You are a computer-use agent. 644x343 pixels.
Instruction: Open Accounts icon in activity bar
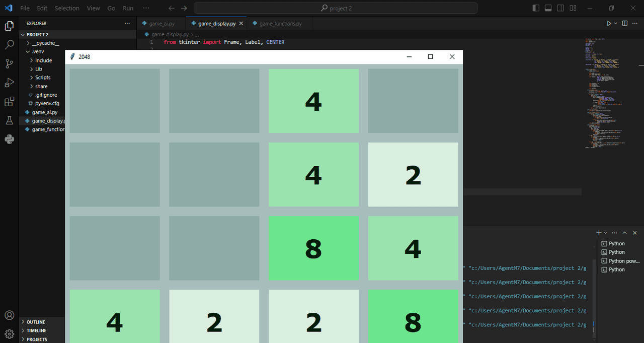pyautogui.click(x=9, y=315)
